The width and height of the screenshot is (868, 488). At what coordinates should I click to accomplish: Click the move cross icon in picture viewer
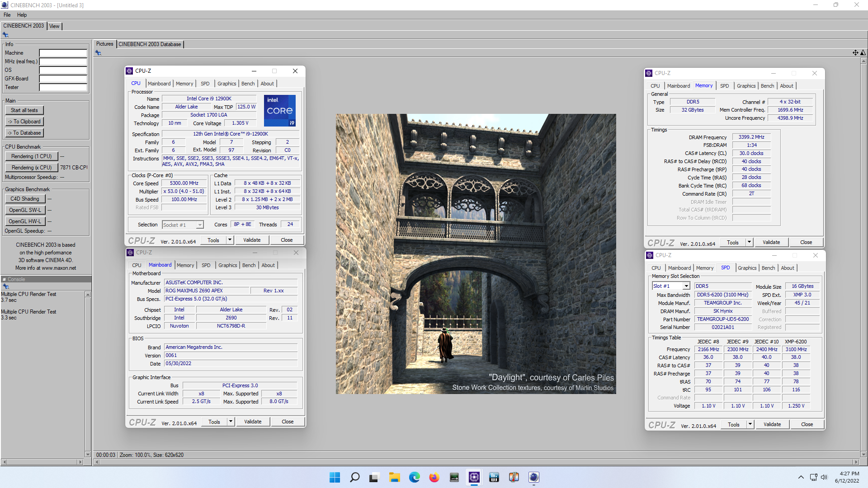point(855,53)
